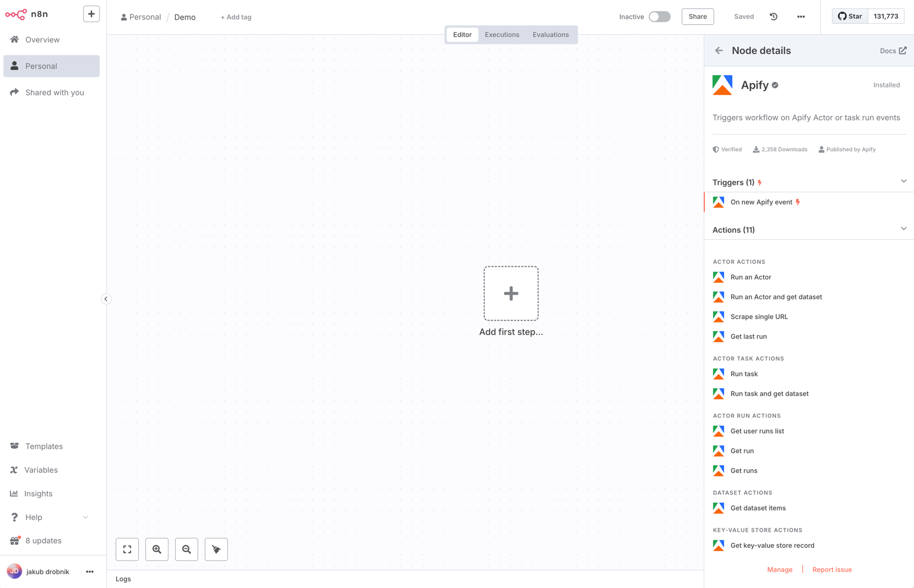This screenshot has height=588, width=914.
Task: Toggle the Inactive workflow switch
Action: pyautogui.click(x=659, y=17)
